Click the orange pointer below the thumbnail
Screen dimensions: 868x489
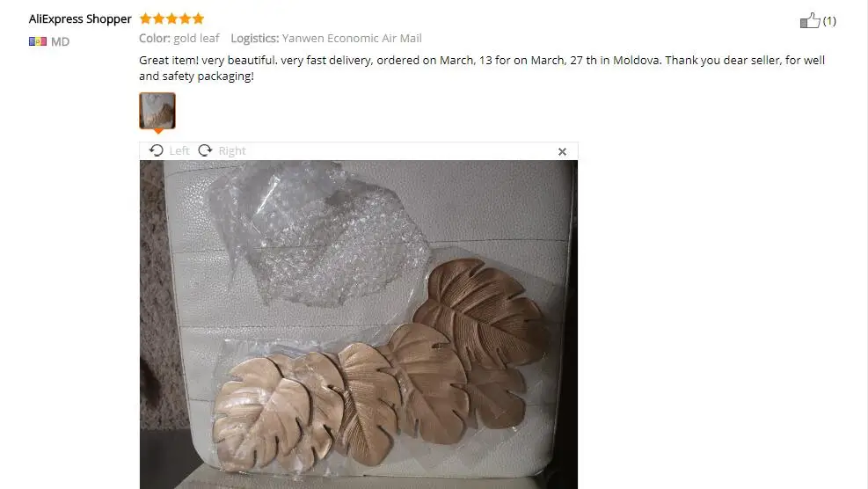click(157, 131)
